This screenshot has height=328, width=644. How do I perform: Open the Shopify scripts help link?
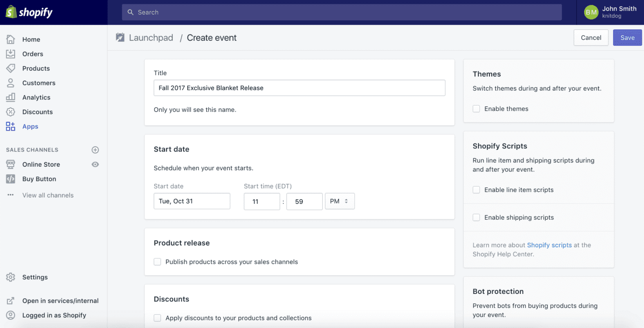pyautogui.click(x=549, y=245)
